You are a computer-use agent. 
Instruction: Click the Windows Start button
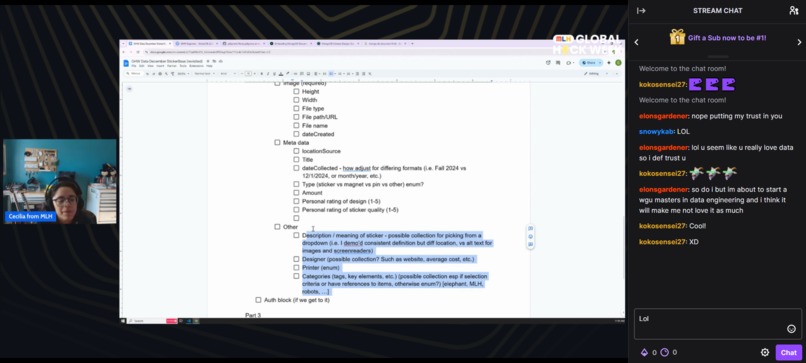[123, 321]
